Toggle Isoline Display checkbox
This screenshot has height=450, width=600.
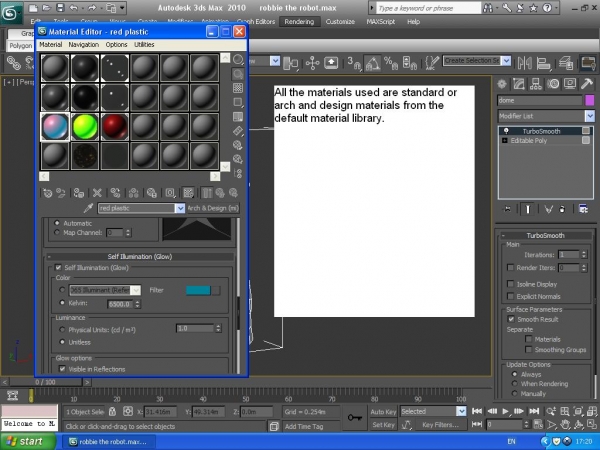click(510, 284)
